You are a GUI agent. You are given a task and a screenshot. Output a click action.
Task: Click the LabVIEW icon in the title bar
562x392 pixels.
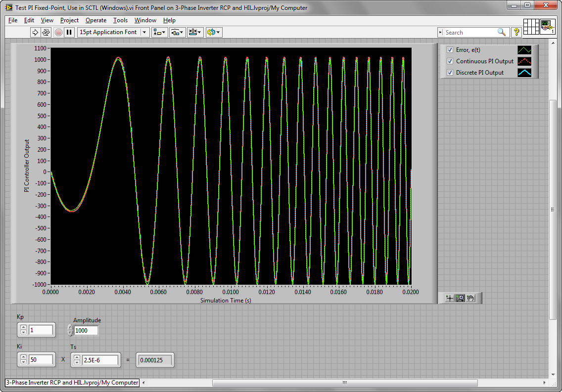9,7
